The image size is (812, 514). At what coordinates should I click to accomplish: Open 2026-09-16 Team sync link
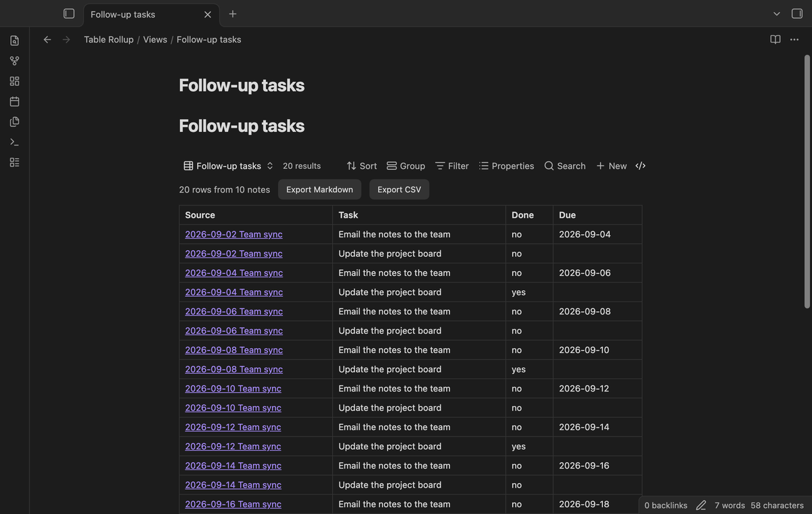pyautogui.click(x=233, y=505)
